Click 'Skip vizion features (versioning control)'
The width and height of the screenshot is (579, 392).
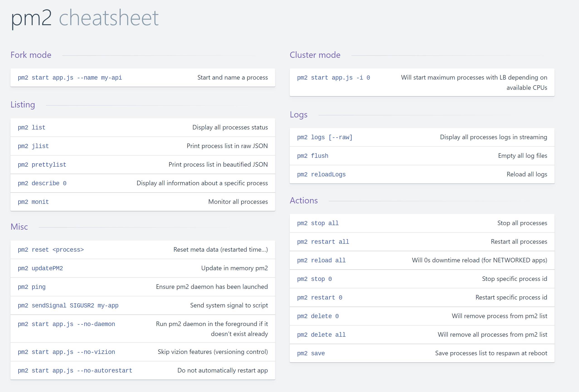click(x=213, y=352)
